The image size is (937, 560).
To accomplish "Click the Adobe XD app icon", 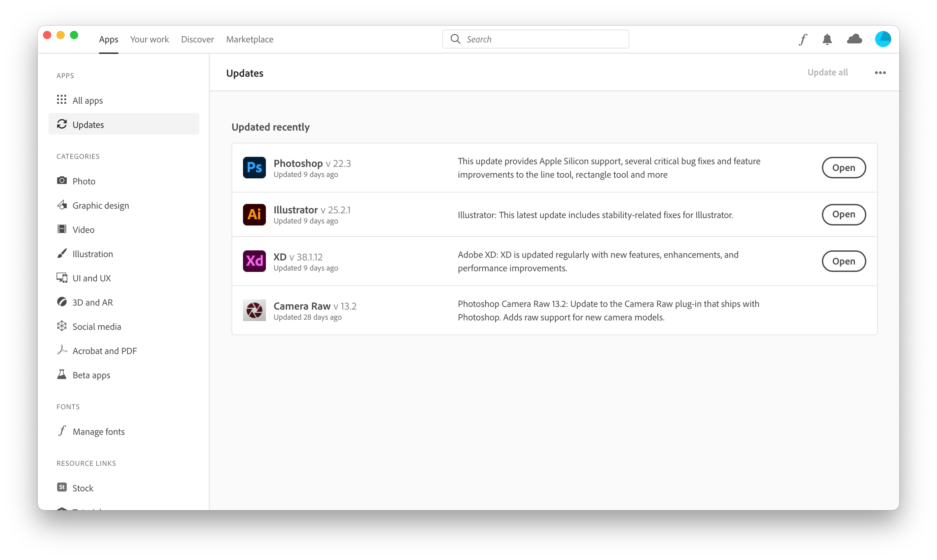I will [254, 261].
